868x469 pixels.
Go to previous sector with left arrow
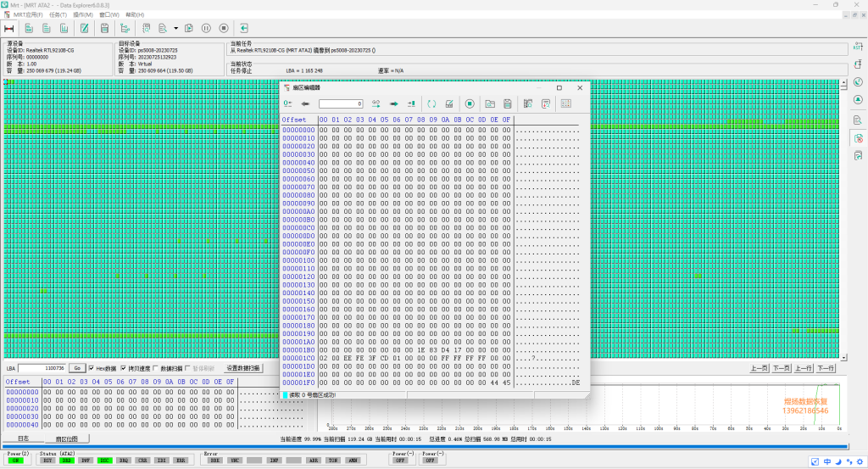pos(305,103)
